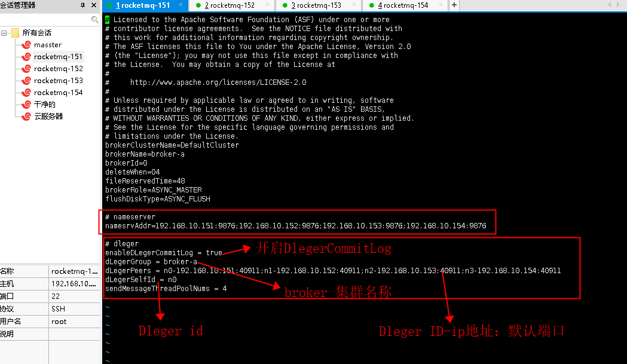Click the green status dot on rocketmq-151 tab
Viewport: 627px width, 364px height.
[109, 5]
